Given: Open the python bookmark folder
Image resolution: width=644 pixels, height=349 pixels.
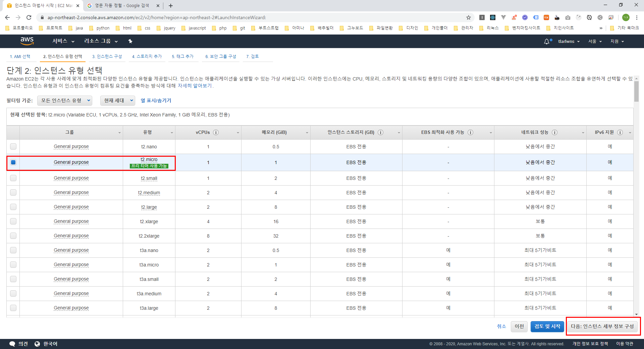Looking at the screenshot, I should point(99,28).
